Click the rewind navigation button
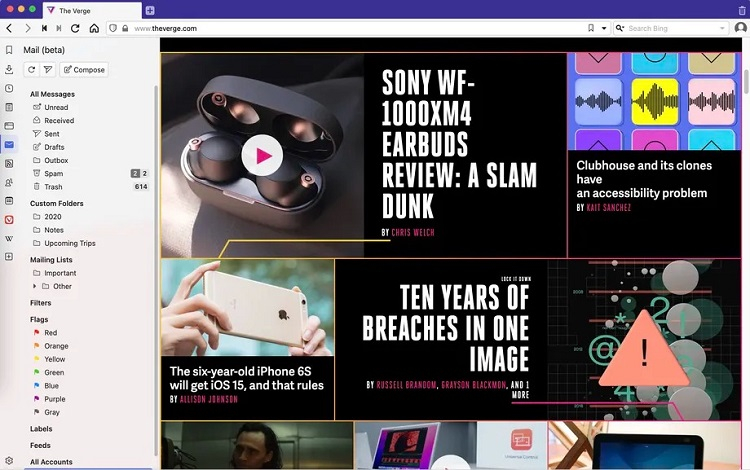The image size is (750, 470). point(44,28)
